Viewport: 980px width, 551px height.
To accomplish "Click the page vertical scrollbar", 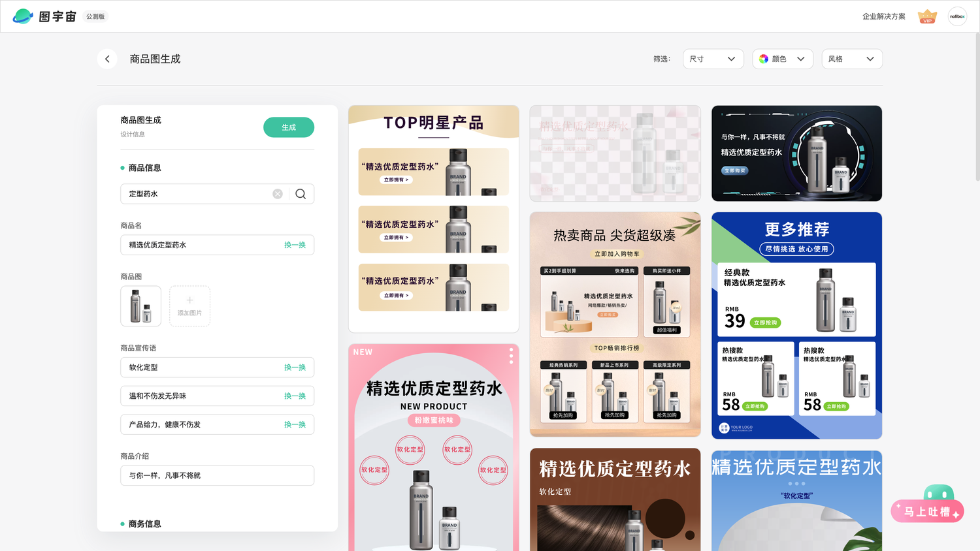I will point(977,108).
